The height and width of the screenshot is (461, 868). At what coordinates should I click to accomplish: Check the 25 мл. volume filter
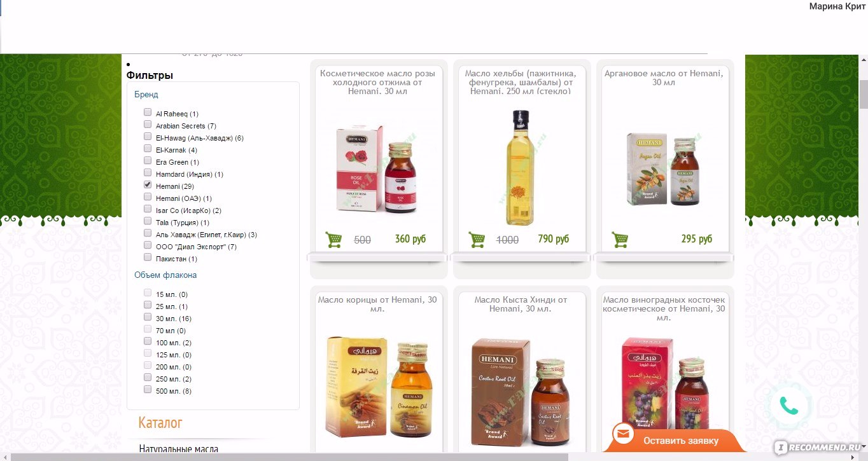pos(148,306)
